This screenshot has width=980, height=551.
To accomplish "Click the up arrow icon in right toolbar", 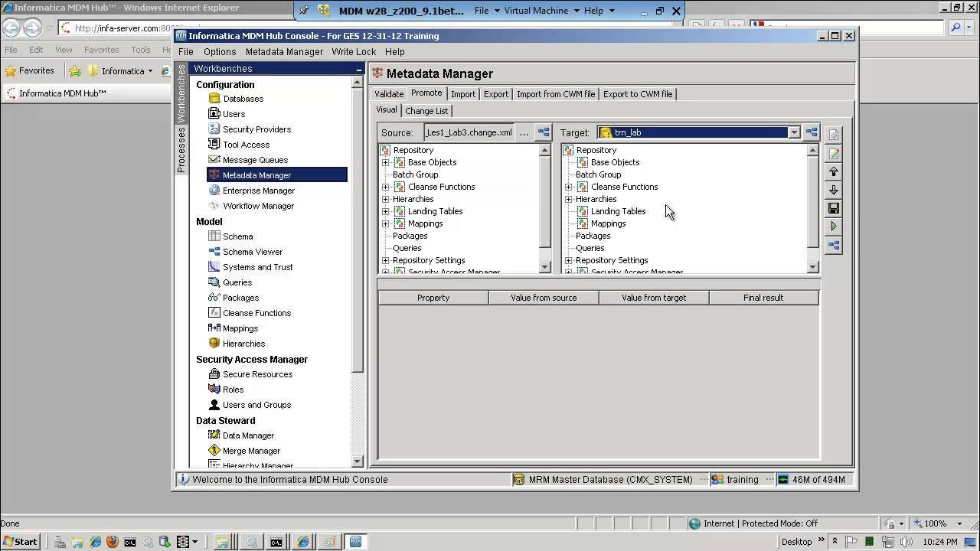I will [834, 171].
